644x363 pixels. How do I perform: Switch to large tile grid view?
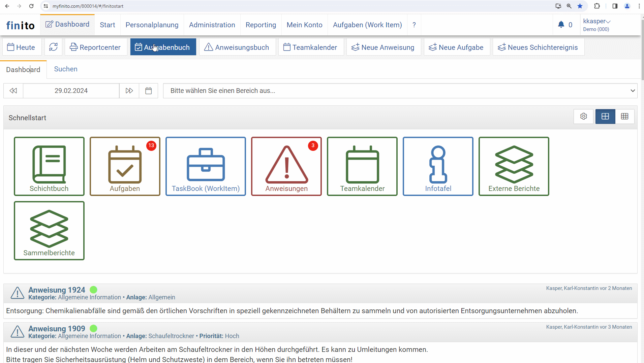(605, 117)
